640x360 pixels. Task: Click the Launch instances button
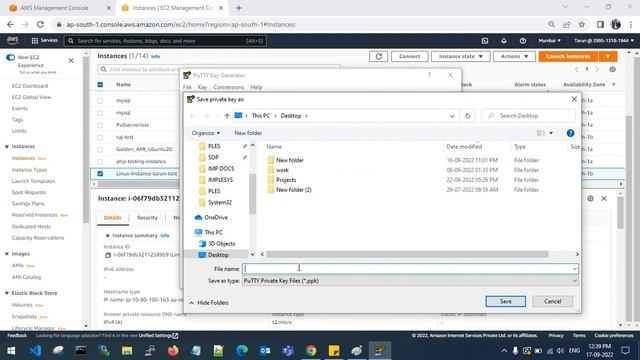[x=568, y=56]
